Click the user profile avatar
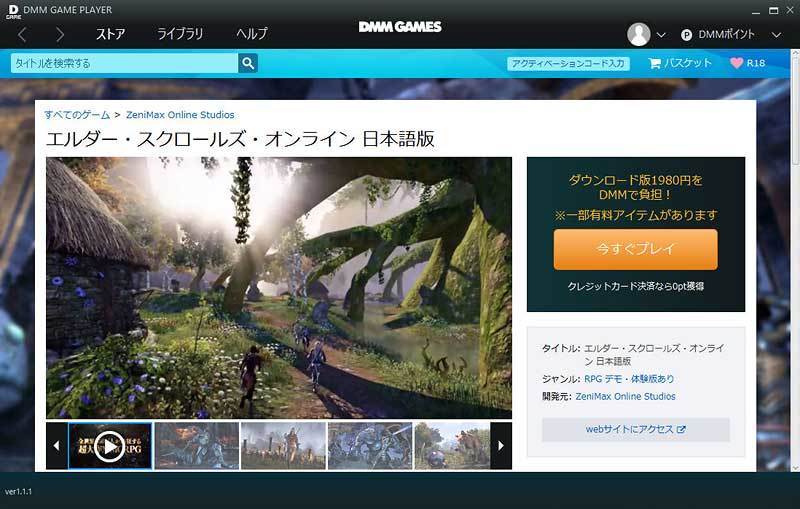 (638, 34)
